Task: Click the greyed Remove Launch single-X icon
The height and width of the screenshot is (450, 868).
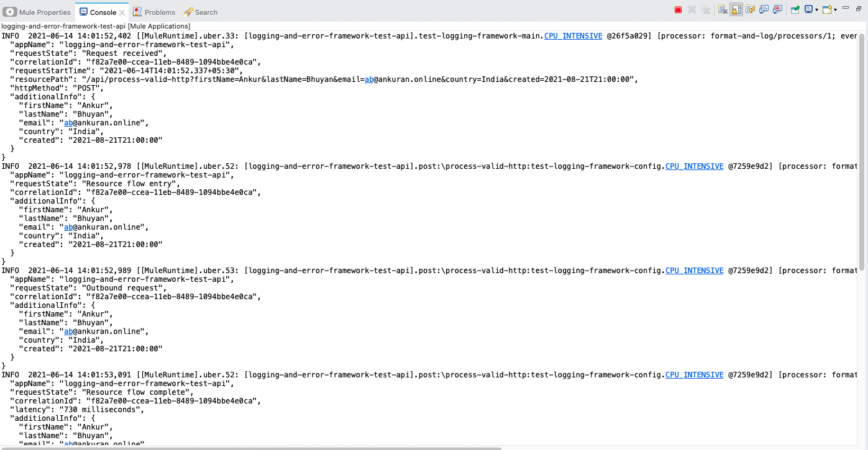Action: [x=692, y=10]
